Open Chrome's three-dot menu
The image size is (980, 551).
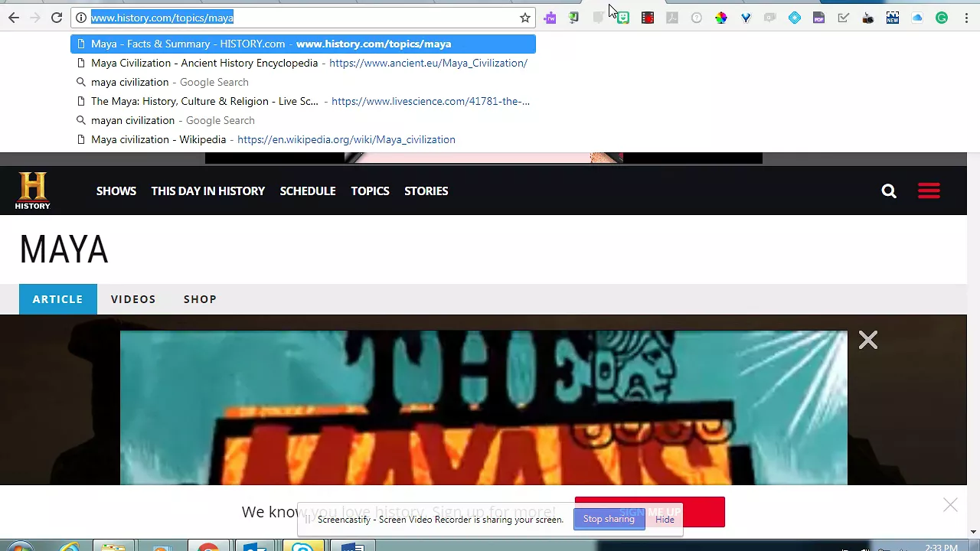pos(966,18)
